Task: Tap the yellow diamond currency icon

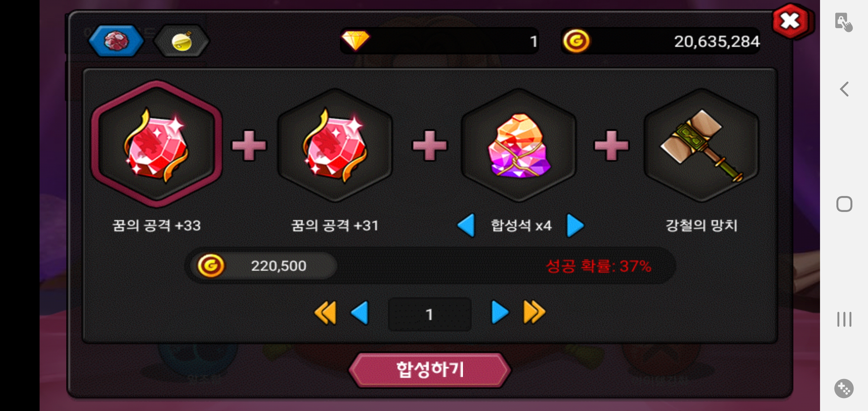Action: click(x=355, y=40)
